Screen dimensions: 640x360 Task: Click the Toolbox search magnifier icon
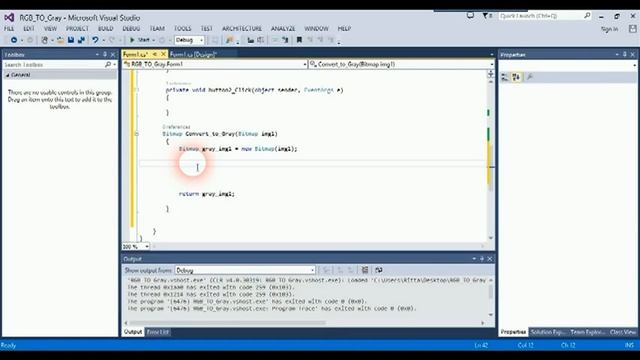click(x=108, y=64)
